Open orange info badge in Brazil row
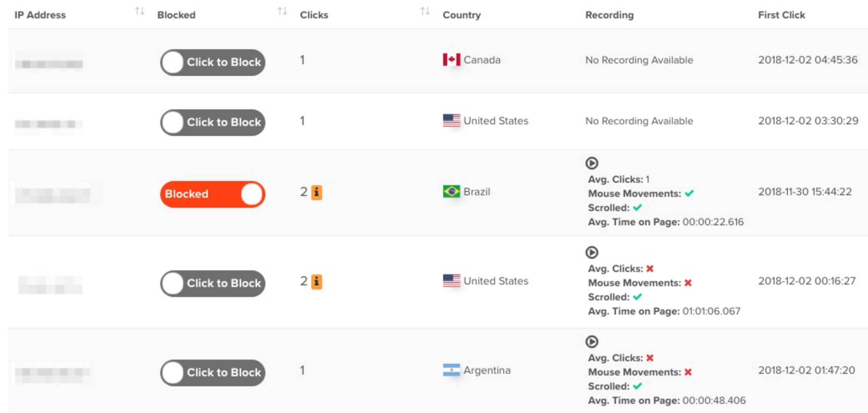868x413 pixels. pyautogui.click(x=317, y=192)
